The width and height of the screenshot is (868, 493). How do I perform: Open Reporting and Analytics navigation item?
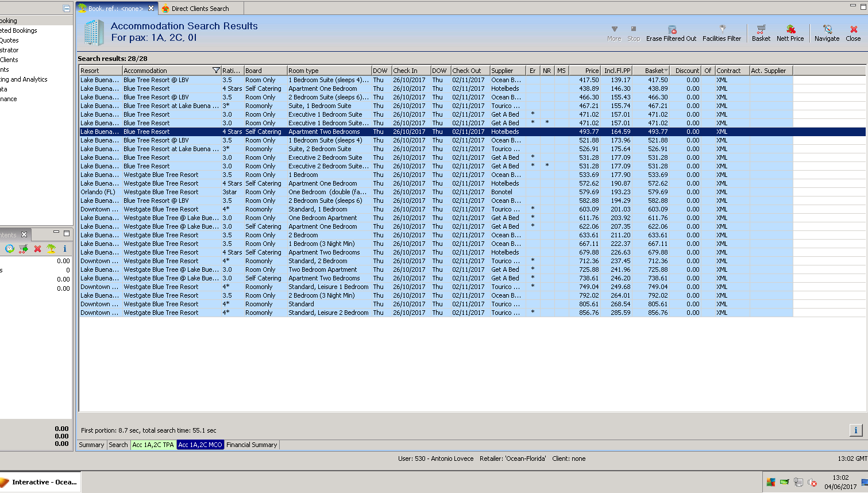(x=24, y=79)
